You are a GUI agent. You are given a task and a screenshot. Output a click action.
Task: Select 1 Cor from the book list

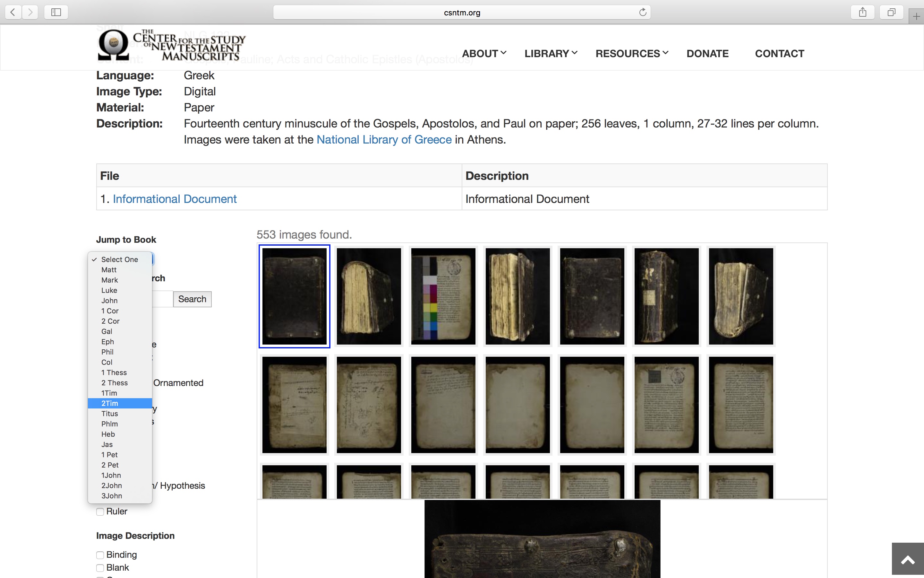tap(120, 311)
